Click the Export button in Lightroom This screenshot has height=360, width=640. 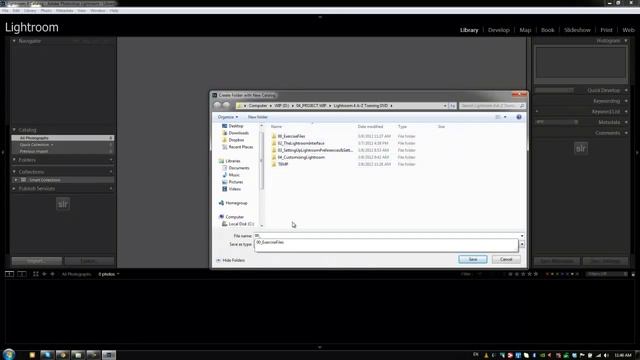coord(89,261)
